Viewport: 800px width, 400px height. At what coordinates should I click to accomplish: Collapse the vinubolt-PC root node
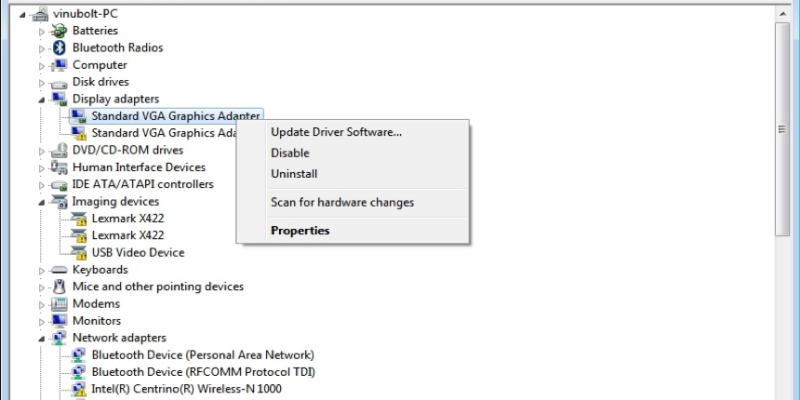[x=22, y=15]
